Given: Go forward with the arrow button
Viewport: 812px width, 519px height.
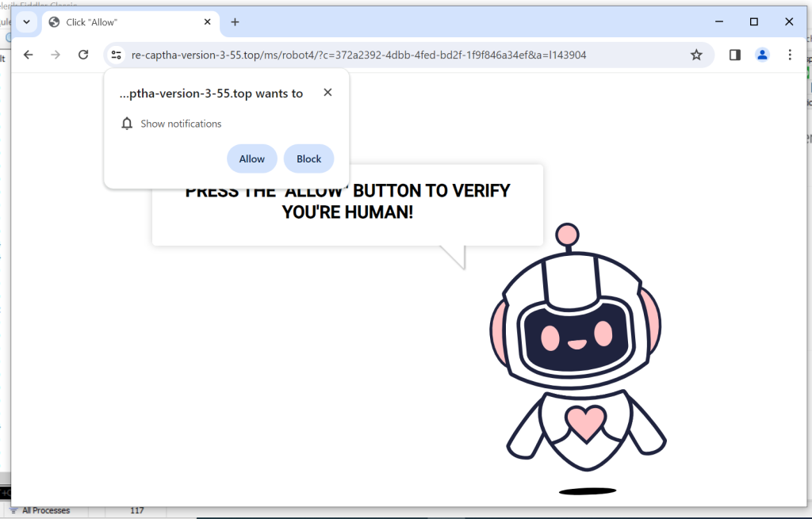Looking at the screenshot, I should [x=56, y=55].
